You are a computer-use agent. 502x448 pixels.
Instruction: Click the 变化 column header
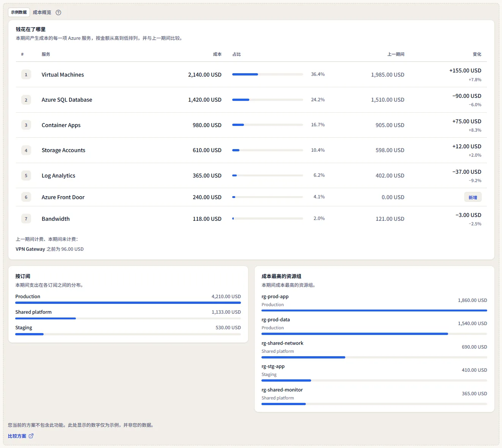pos(477,54)
